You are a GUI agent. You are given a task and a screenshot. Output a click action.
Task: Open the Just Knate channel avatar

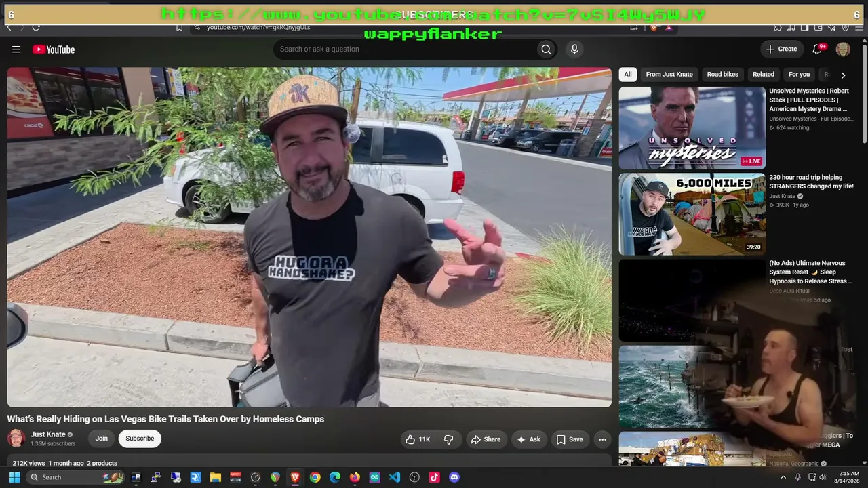coord(16,438)
